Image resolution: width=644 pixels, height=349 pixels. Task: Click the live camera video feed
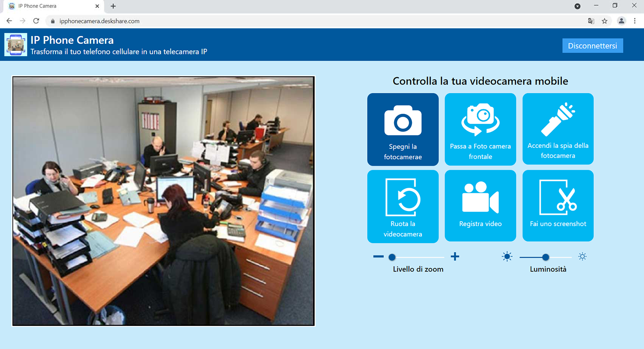[163, 201]
